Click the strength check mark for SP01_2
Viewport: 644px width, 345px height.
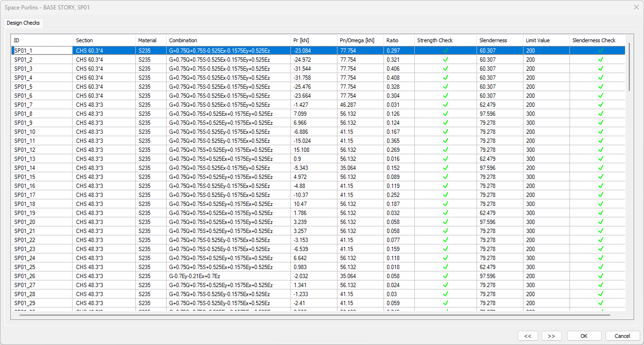[x=445, y=60]
